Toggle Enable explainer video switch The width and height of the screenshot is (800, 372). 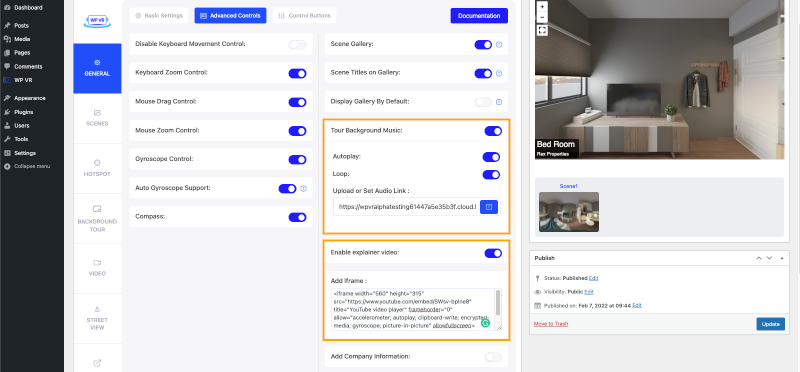pos(493,253)
